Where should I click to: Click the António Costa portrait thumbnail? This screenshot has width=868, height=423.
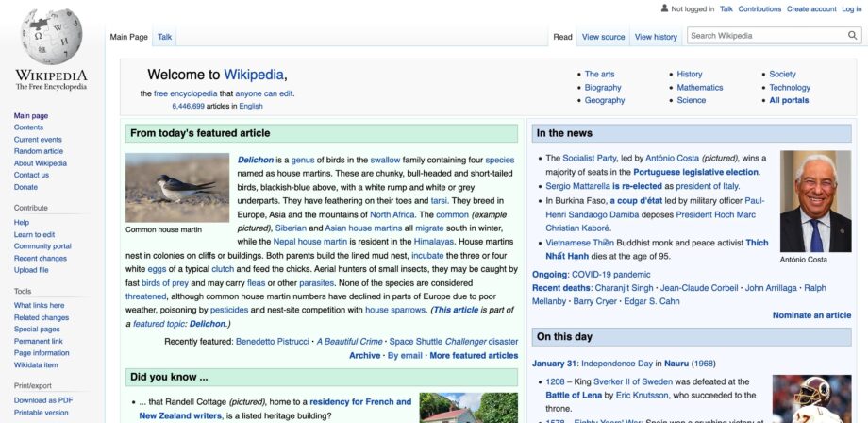coord(815,201)
